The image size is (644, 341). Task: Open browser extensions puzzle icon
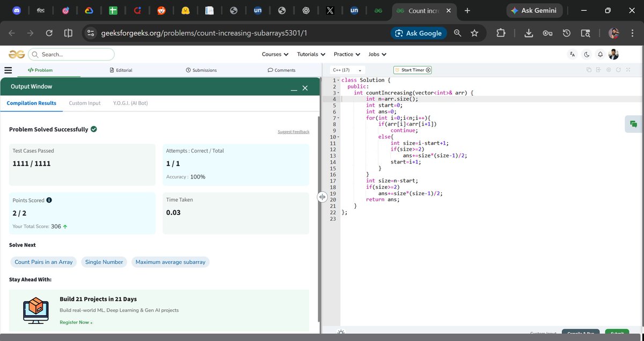tap(501, 33)
